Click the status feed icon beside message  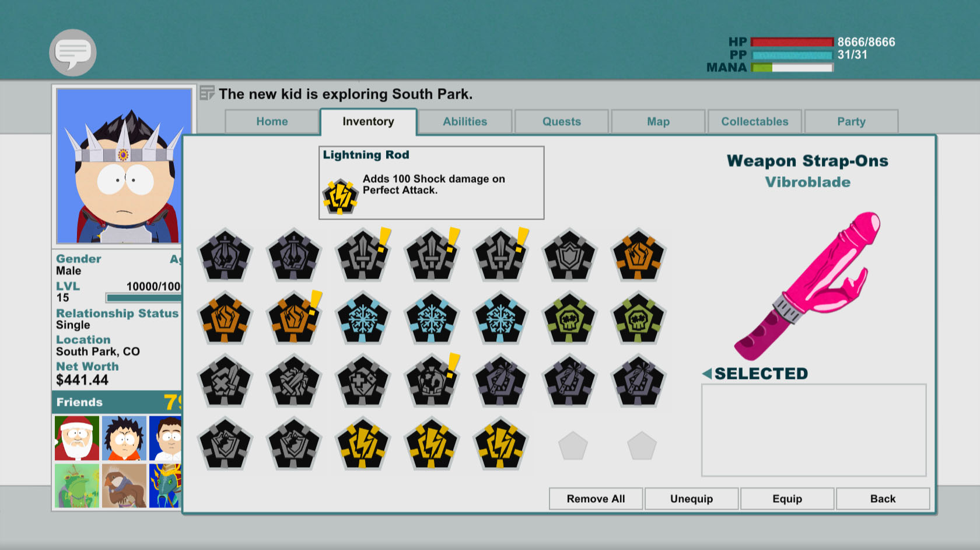(x=207, y=93)
